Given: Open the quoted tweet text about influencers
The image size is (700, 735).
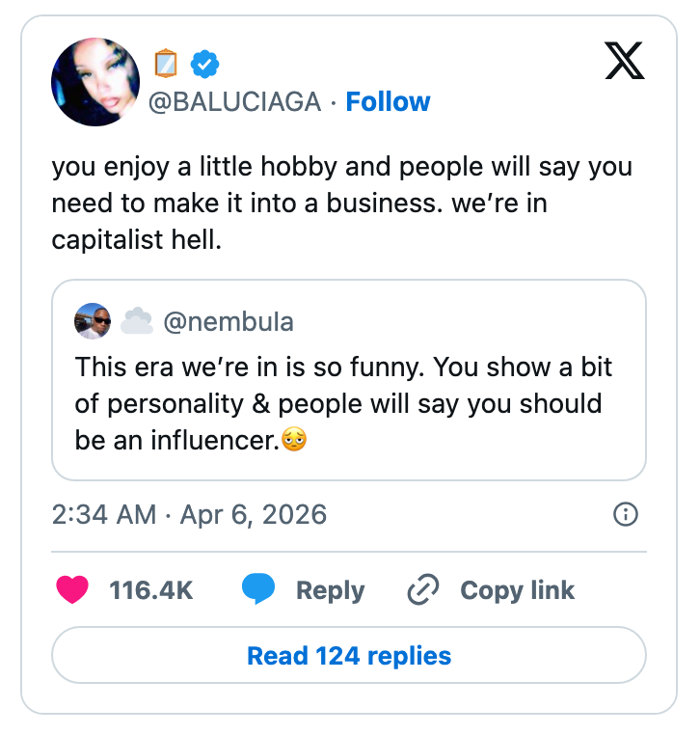Looking at the screenshot, I should (x=343, y=403).
